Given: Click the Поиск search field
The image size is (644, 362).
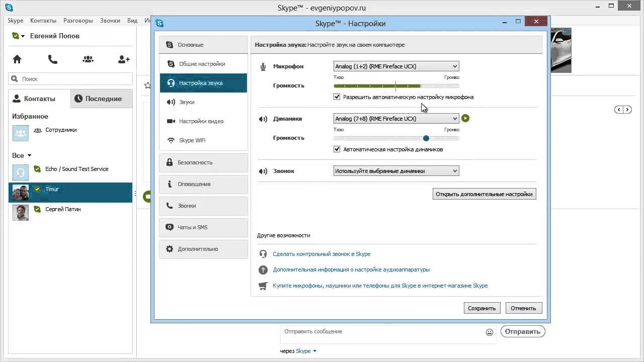Looking at the screenshot, I should (x=70, y=79).
